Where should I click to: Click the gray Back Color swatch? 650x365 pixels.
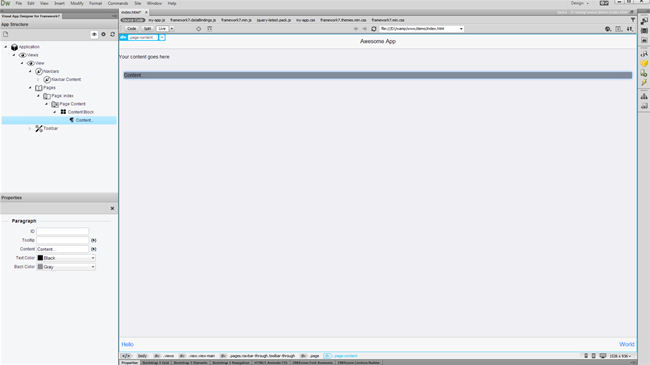pos(40,267)
